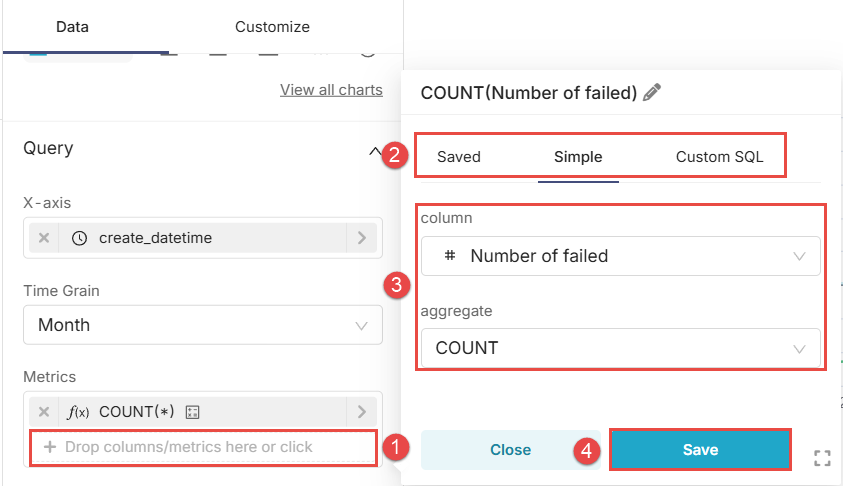Select the Custom SQL tab
This screenshot has height=486, width=843.
[x=719, y=157]
